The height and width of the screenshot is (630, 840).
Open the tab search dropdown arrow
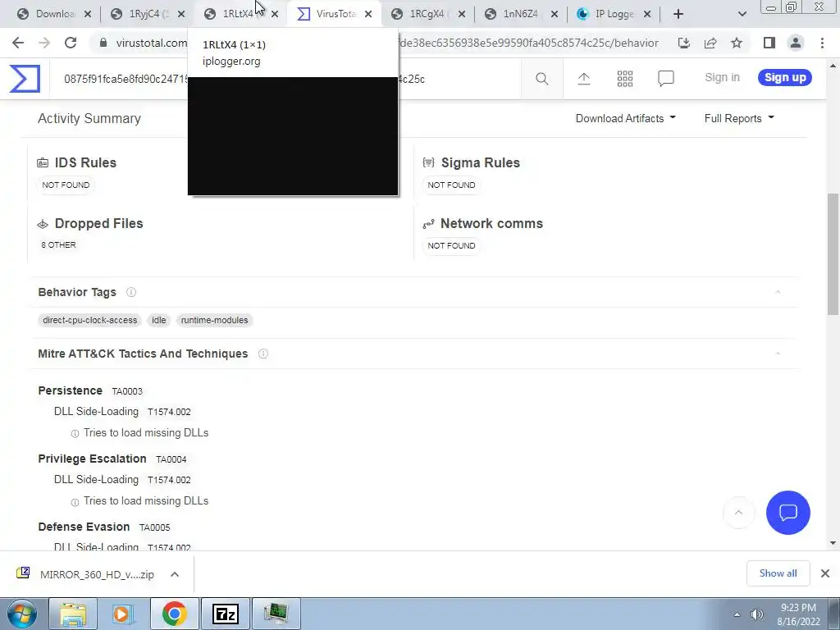point(742,14)
